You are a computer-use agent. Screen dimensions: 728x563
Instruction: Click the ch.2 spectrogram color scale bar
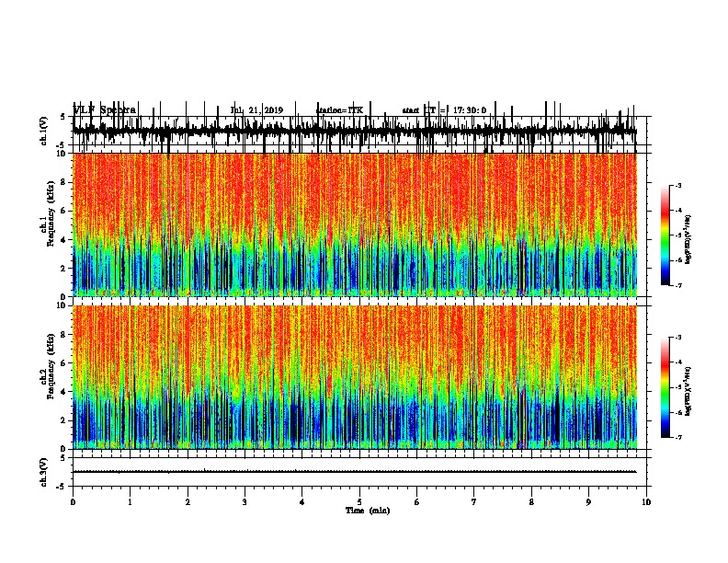(x=665, y=387)
